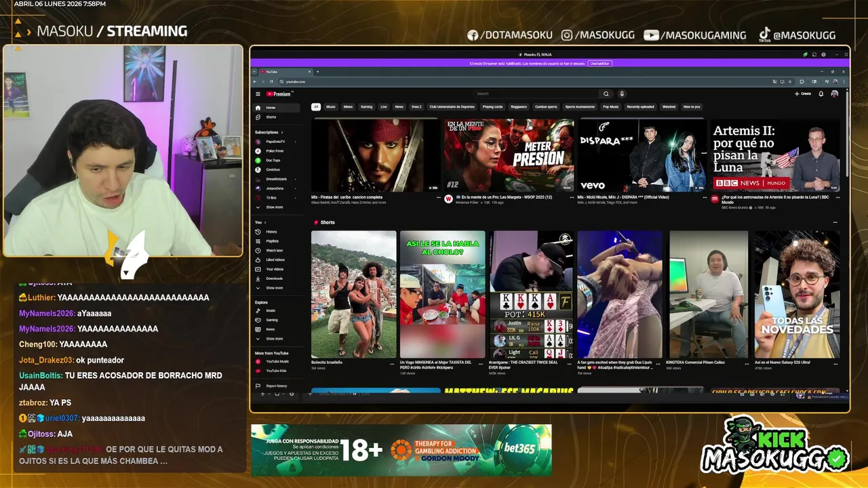Open the YouTube account avatar menu
The image size is (868, 488).
835,94
